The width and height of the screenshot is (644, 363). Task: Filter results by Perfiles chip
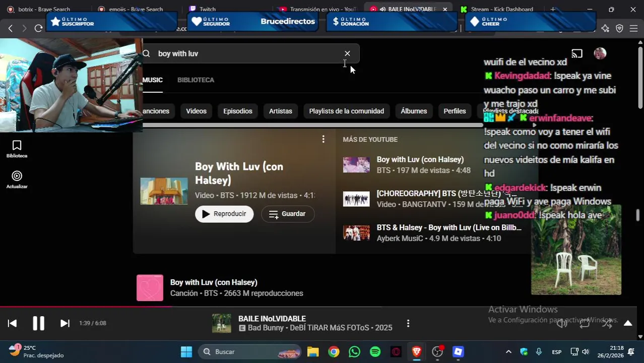pos(455,111)
